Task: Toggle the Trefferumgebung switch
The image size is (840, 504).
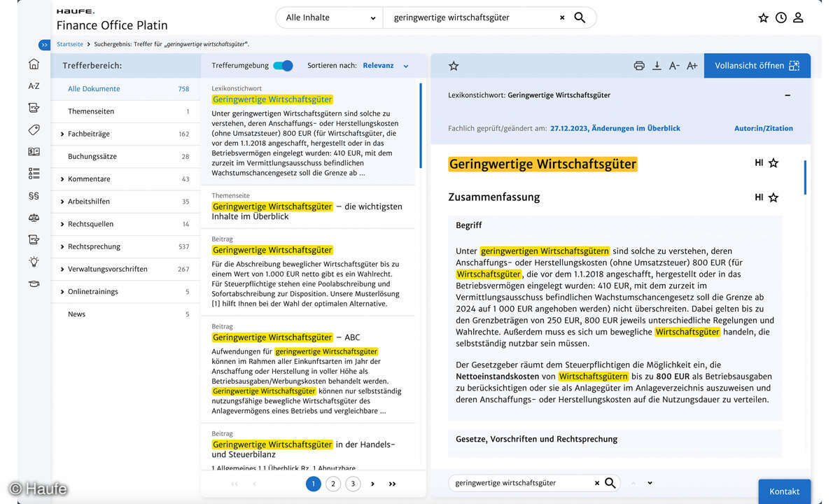Action: pos(283,66)
